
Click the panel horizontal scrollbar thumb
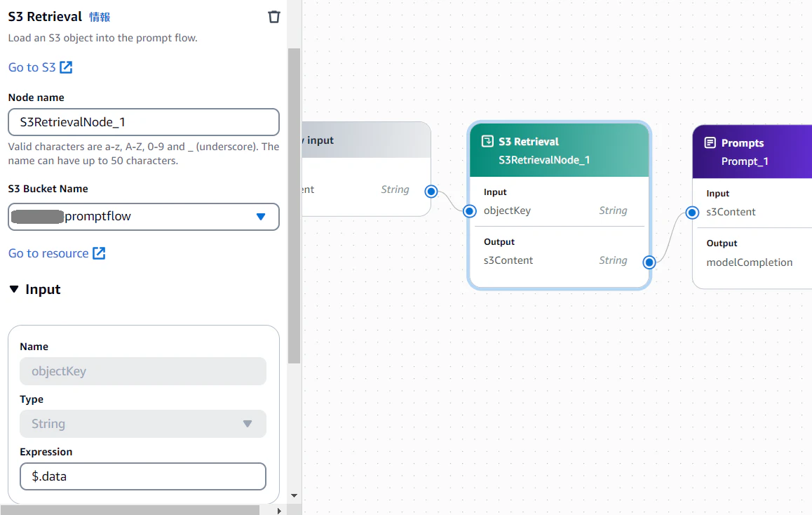(x=130, y=510)
